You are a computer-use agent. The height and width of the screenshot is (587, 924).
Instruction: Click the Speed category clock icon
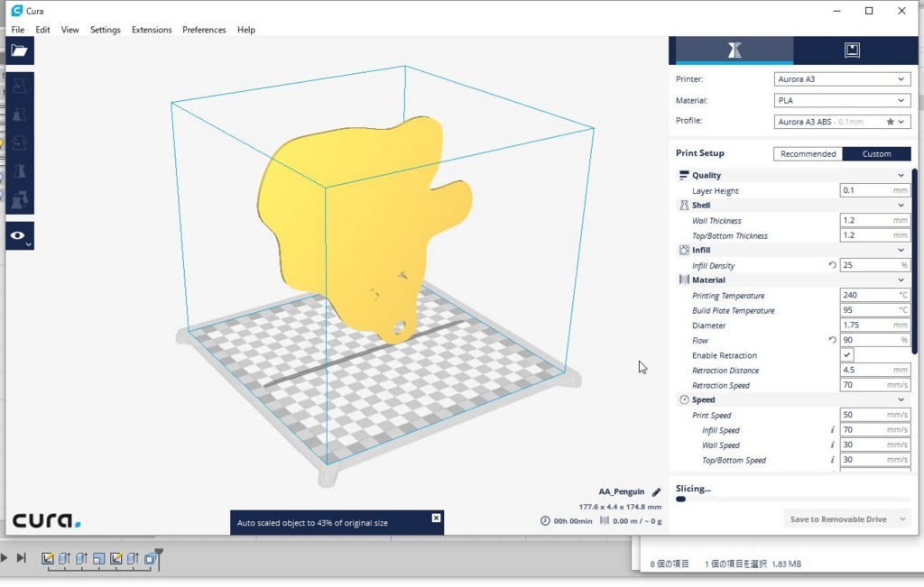[684, 399]
